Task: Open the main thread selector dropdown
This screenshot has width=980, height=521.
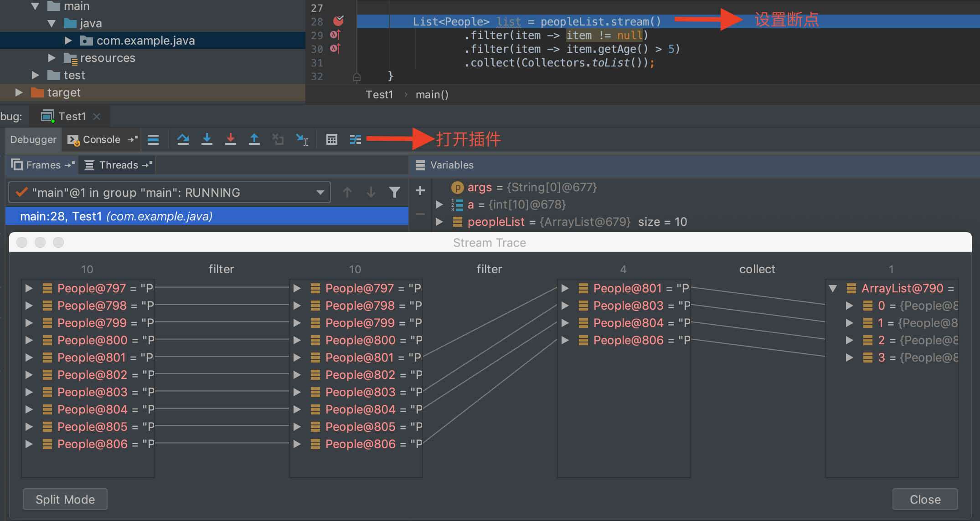Action: [320, 192]
